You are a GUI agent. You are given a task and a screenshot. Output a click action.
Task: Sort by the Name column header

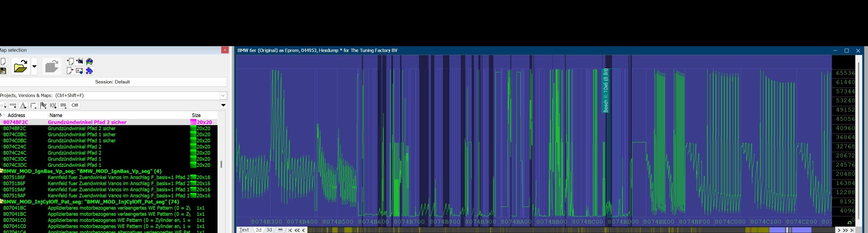point(56,115)
